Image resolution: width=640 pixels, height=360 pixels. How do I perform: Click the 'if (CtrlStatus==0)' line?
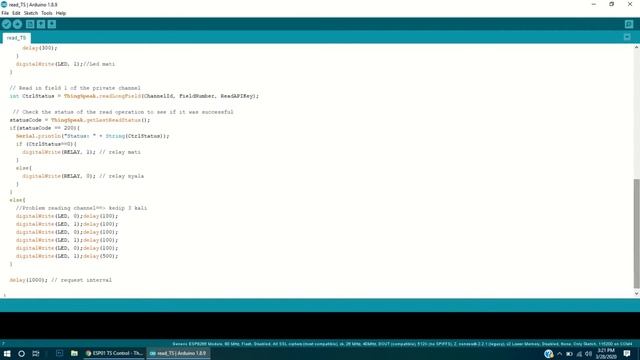(46, 144)
